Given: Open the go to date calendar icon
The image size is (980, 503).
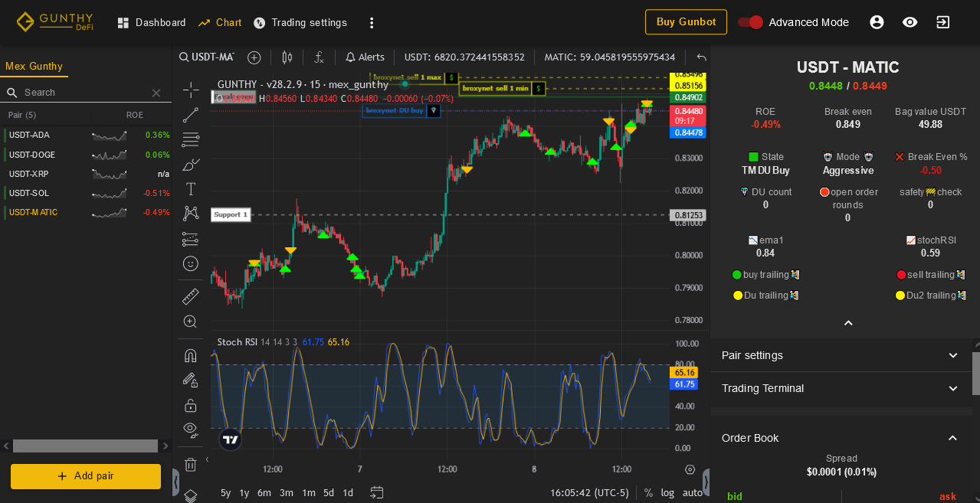Looking at the screenshot, I should [376, 492].
